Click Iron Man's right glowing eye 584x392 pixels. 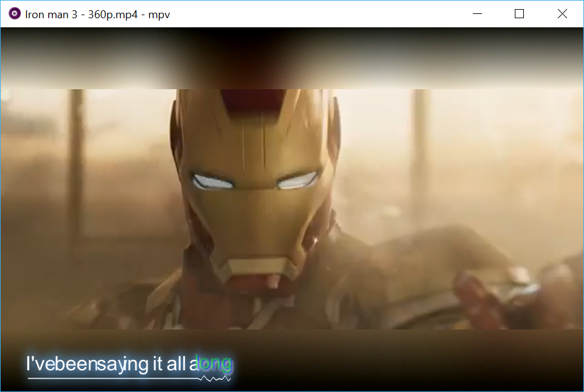point(297,180)
